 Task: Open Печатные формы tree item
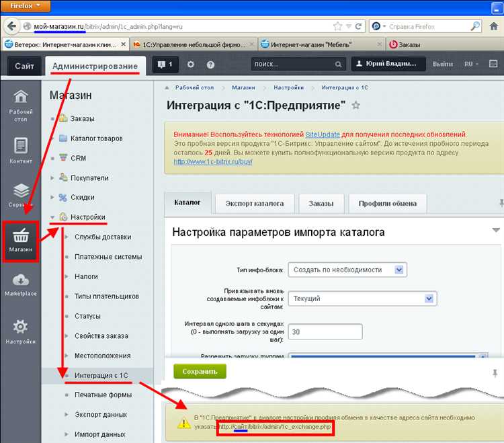point(103,395)
